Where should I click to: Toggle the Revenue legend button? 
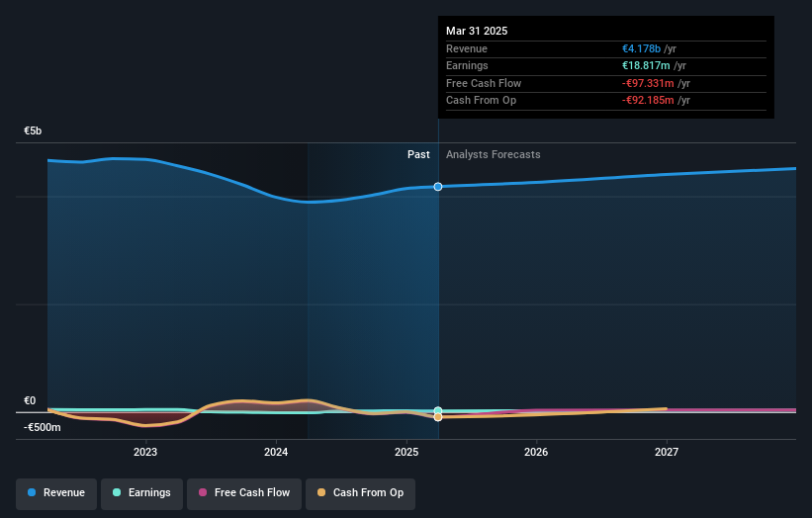pyautogui.click(x=56, y=493)
